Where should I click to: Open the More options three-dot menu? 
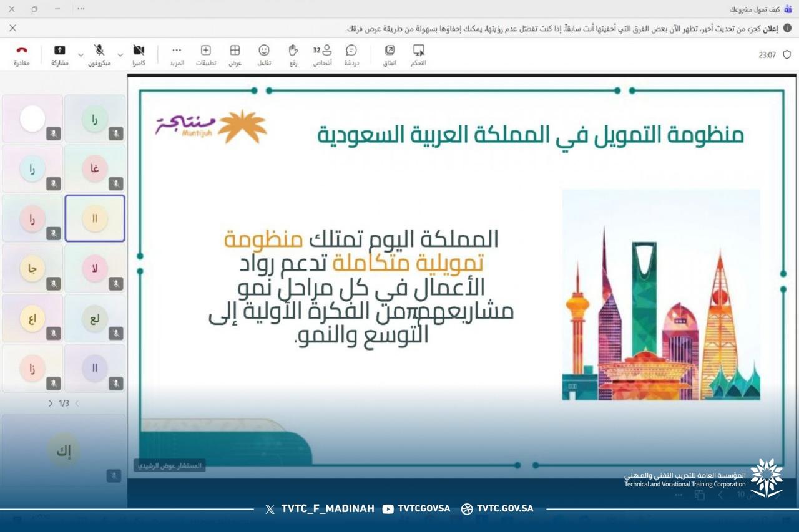pyautogui.click(x=177, y=55)
